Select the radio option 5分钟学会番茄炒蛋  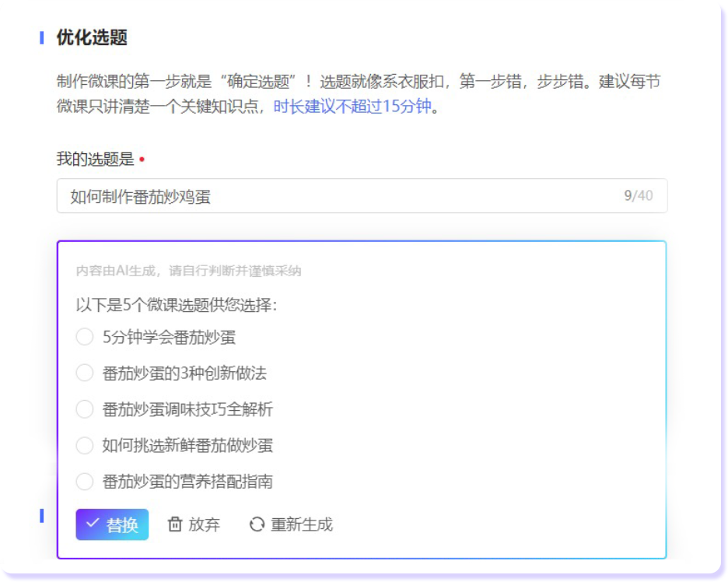[x=85, y=337]
